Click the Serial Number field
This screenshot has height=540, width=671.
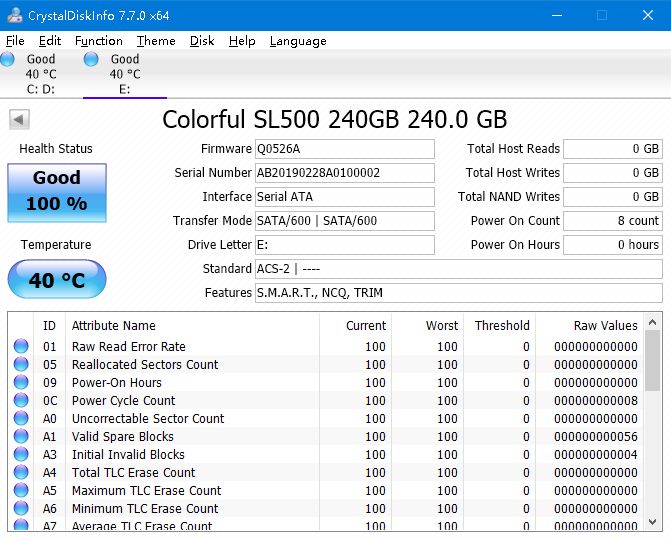tap(344, 173)
